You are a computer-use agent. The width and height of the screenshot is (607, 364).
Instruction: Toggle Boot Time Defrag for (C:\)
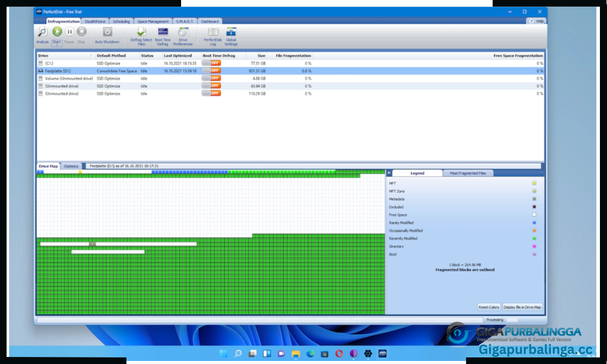click(x=211, y=63)
